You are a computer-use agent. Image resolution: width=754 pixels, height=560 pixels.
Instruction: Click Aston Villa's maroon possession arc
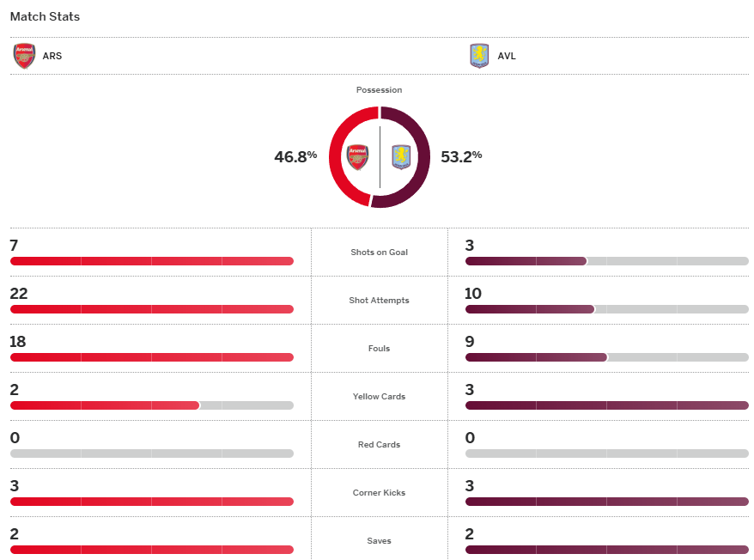pyautogui.click(x=423, y=157)
